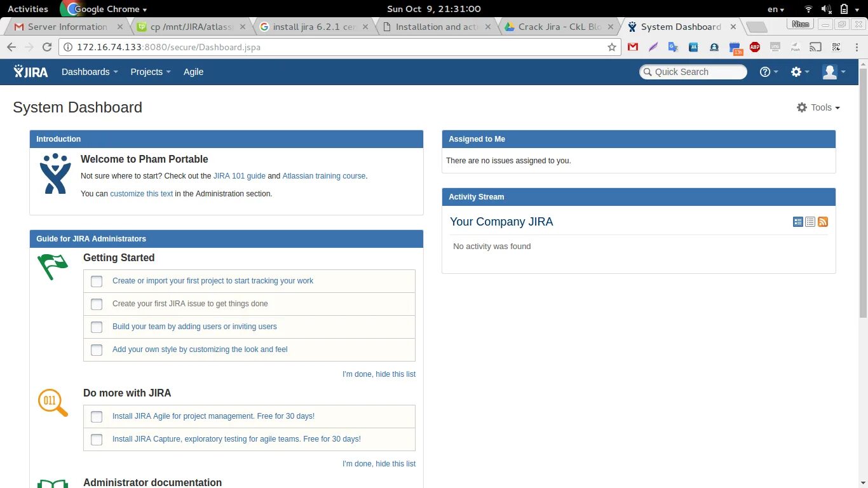The width and height of the screenshot is (868, 488).
Task: Hide the 'Do more with JIRA' list
Action: (x=379, y=464)
